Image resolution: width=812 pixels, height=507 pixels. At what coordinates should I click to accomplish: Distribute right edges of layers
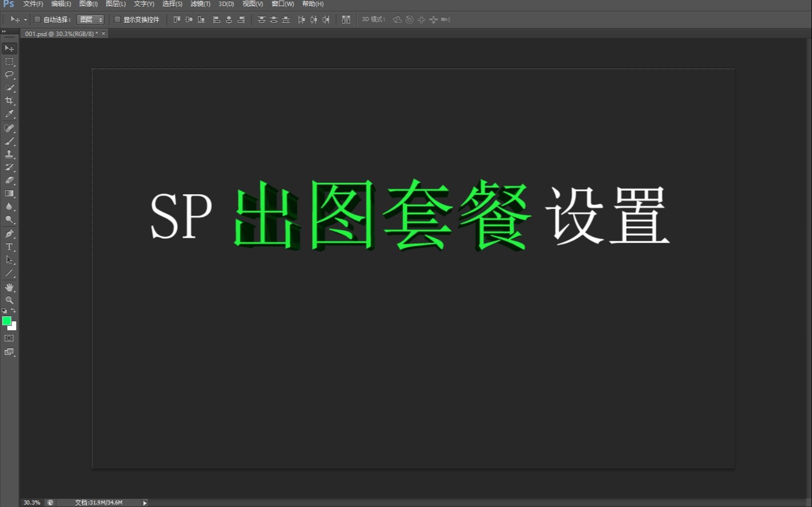pos(326,20)
